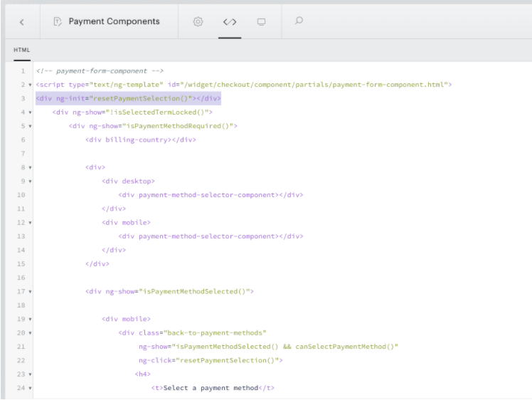Open the settings gear icon
The height and width of the screenshot is (400, 532).
click(198, 22)
